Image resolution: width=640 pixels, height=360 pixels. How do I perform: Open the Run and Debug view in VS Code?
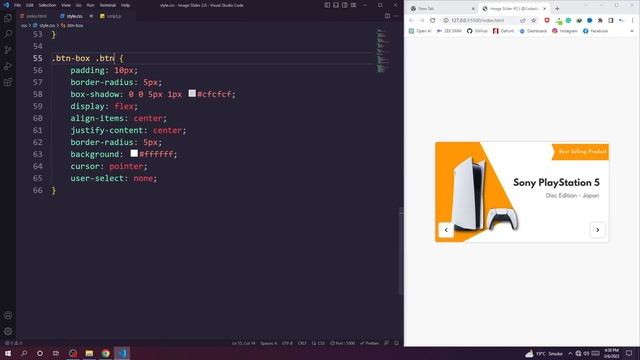pyautogui.click(x=8, y=66)
